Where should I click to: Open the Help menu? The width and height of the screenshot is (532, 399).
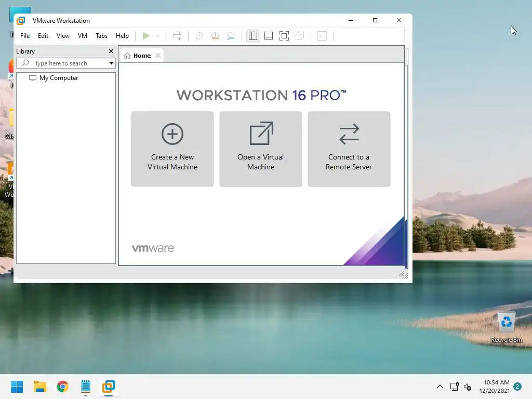(122, 36)
